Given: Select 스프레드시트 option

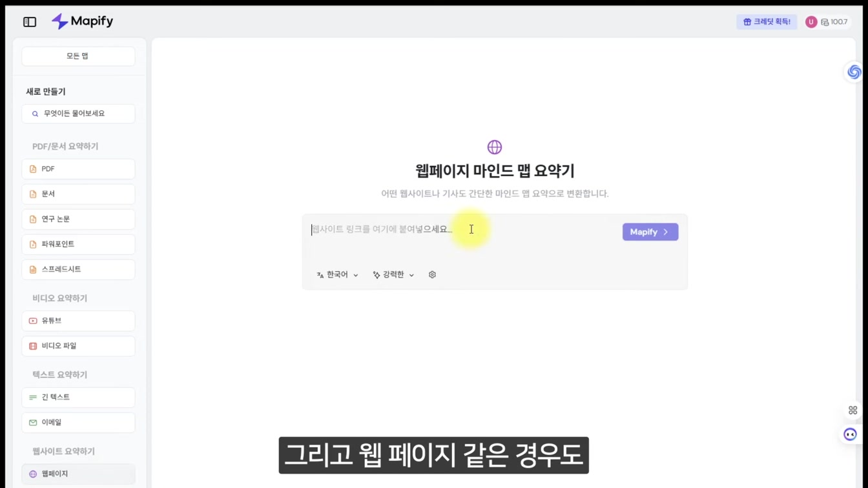Looking at the screenshot, I should point(78,270).
